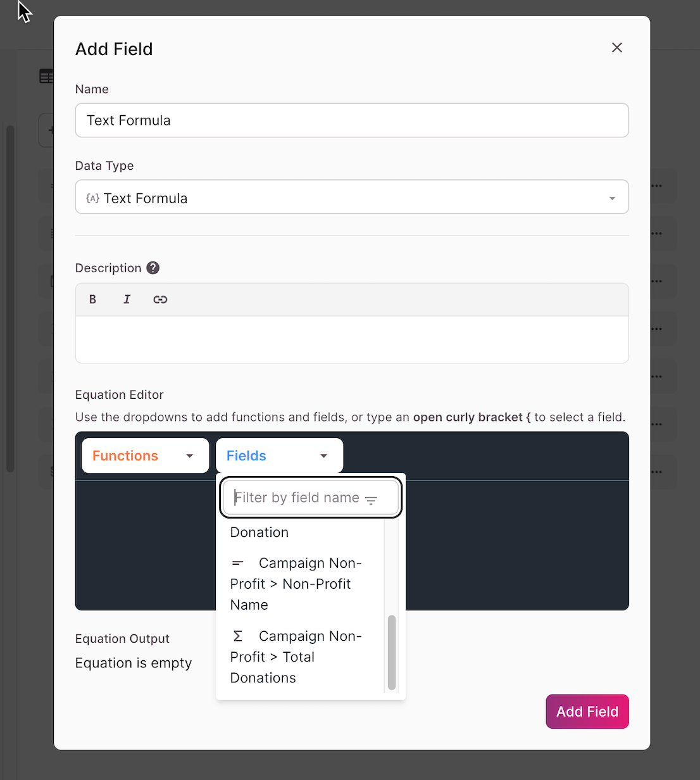This screenshot has width=700, height=780.
Task: Click the {A} Text Formula type icon
Action: (92, 198)
